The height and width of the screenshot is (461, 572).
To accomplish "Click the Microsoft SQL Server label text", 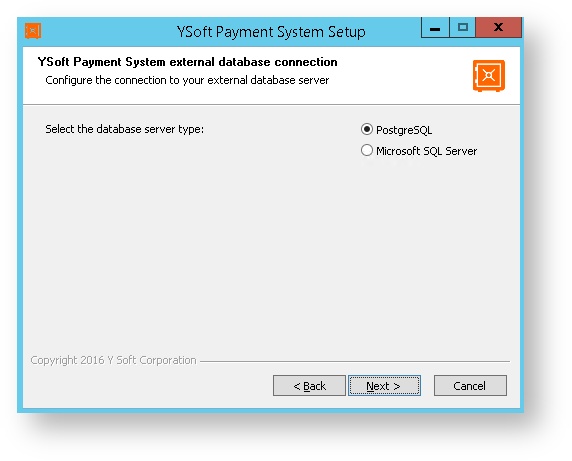I will point(426,151).
